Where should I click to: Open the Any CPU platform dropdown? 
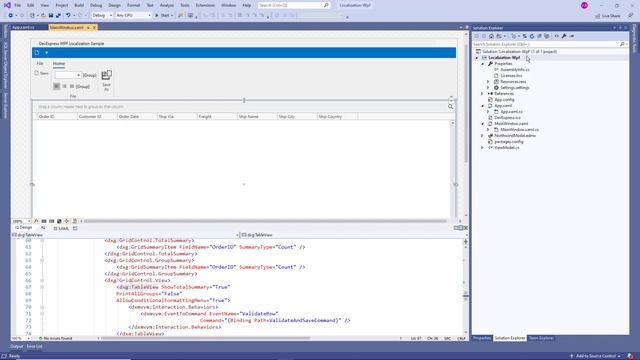pyautogui.click(x=133, y=16)
